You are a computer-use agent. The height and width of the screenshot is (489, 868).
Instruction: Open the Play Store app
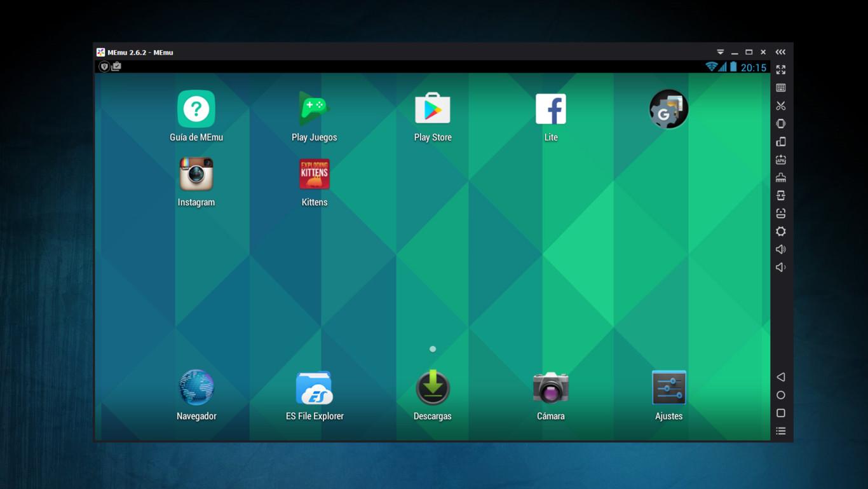click(x=433, y=109)
